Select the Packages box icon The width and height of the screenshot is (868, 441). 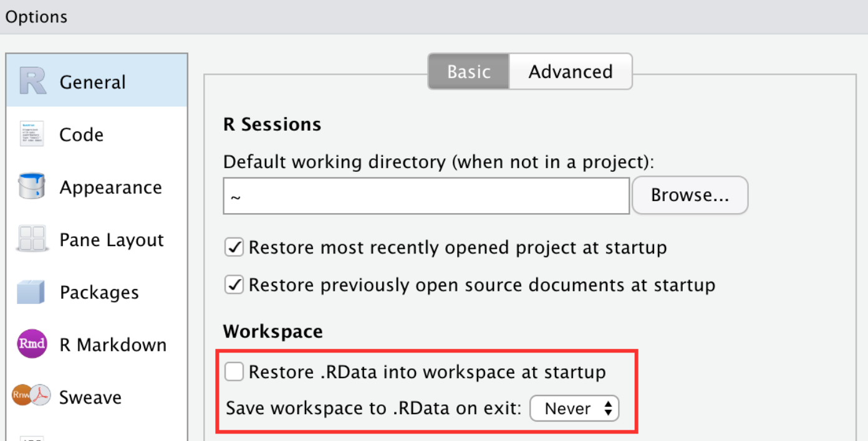pyautogui.click(x=31, y=292)
